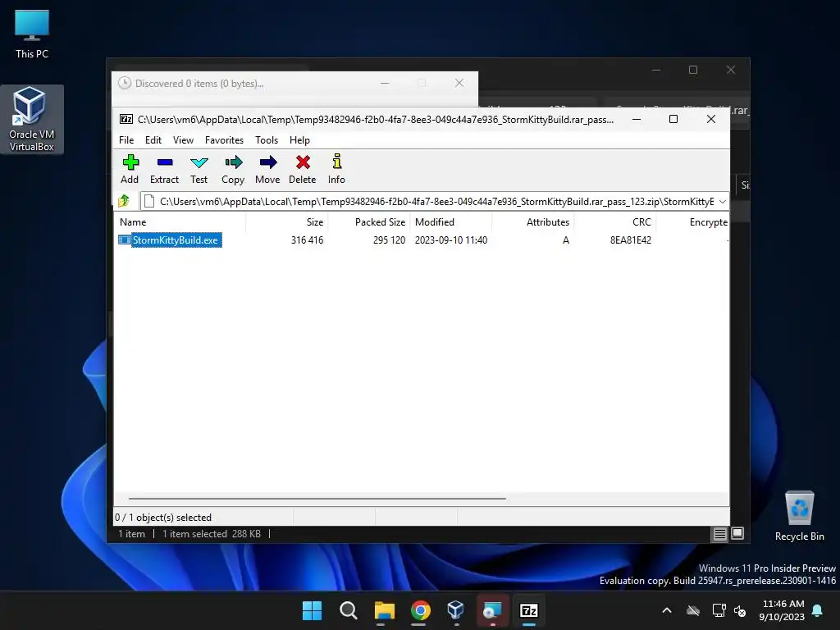Open the taskbar app left of 7-Zip
Viewport: 840px width, 630px height.
[492, 610]
